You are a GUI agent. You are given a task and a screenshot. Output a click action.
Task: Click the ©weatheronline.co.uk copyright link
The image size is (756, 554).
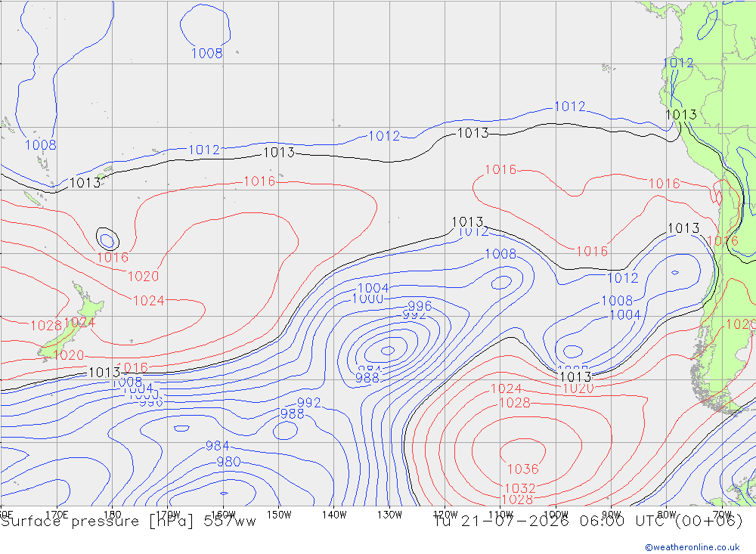point(692,547)
